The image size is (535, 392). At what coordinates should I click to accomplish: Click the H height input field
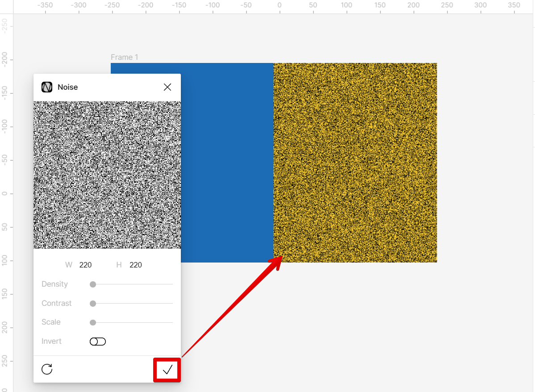click(135, 265)
